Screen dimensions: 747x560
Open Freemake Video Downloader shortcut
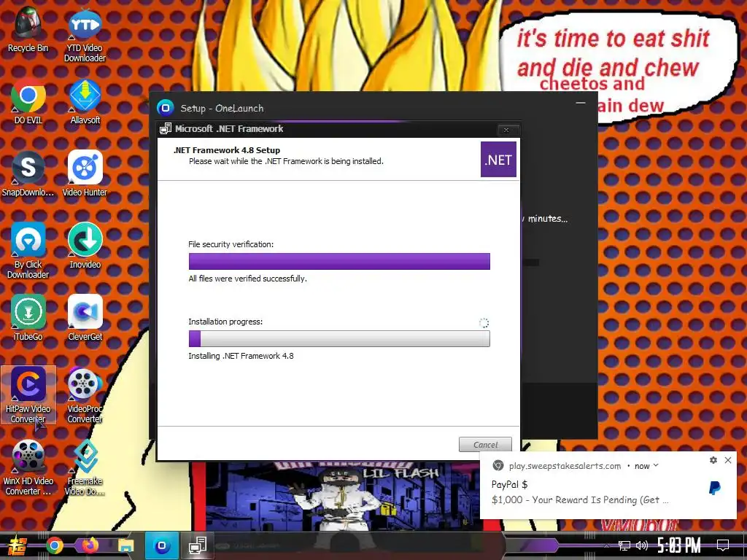tap(85, 467)
